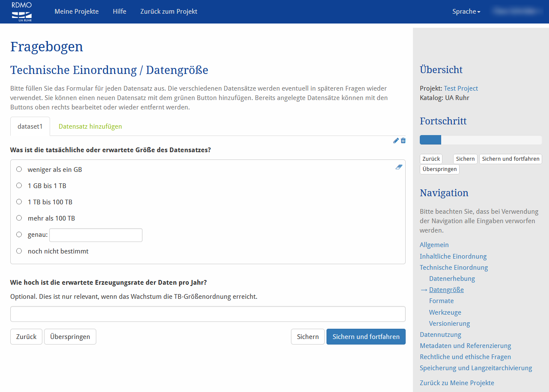Choose the 'genau:' radio option

(19, 235)
